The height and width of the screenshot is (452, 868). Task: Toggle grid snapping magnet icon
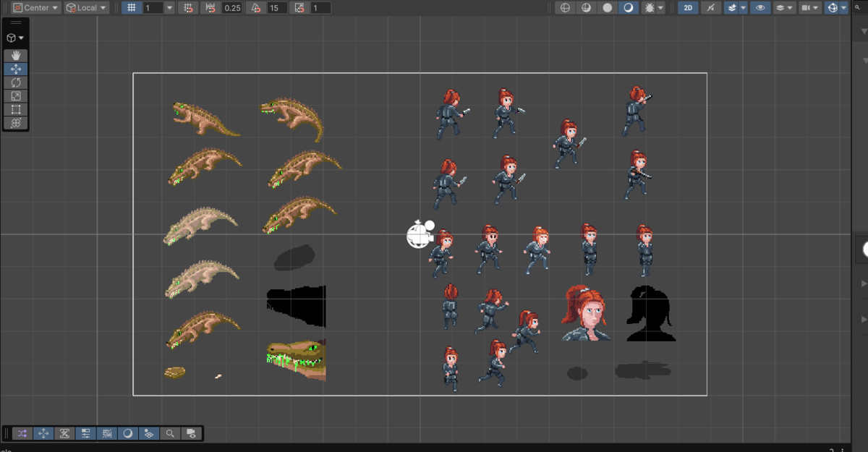coord(189,8)
